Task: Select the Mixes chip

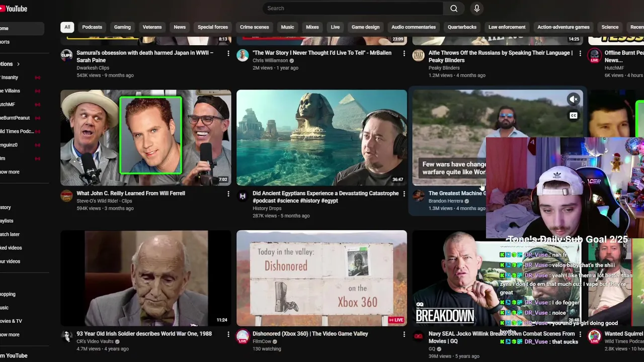Action: coord(312,27)
